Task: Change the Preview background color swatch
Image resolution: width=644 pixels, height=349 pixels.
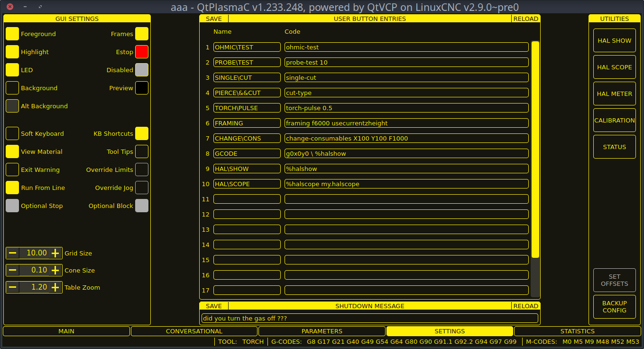Action: (x=142, y=88)
